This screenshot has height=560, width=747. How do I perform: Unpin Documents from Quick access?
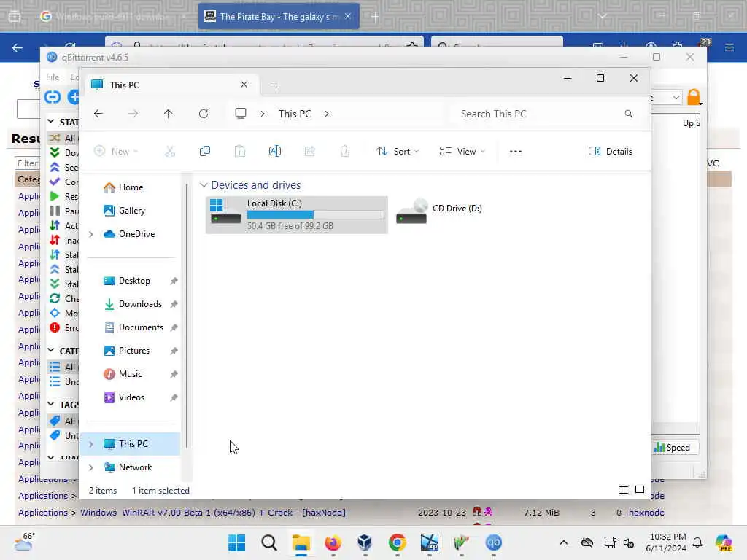pos(174,327)
